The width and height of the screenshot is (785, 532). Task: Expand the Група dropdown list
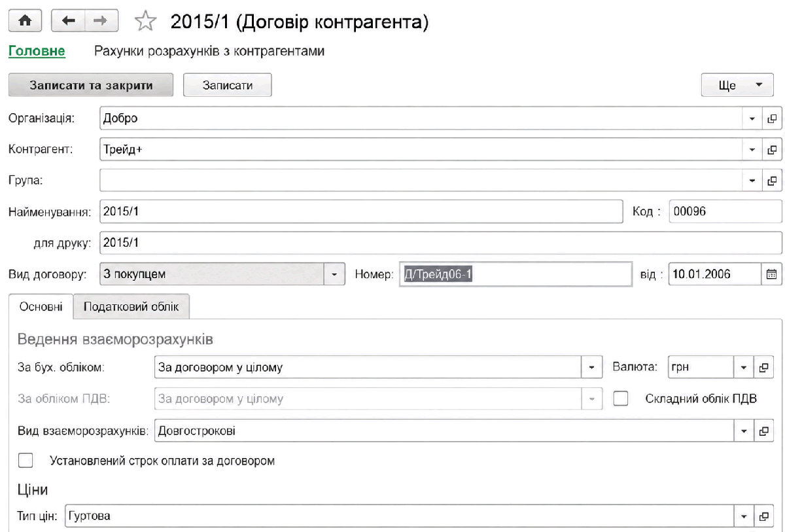tap(752, 181)
